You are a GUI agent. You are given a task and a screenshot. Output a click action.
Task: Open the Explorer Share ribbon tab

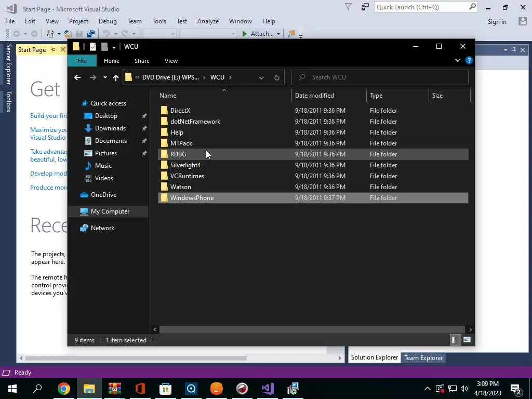[142, 61]
